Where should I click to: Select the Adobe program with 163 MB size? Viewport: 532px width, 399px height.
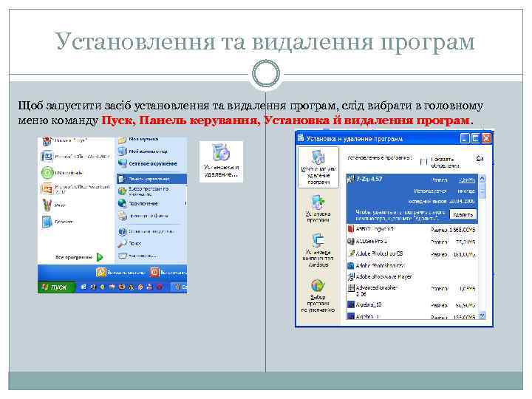[412, 253]
